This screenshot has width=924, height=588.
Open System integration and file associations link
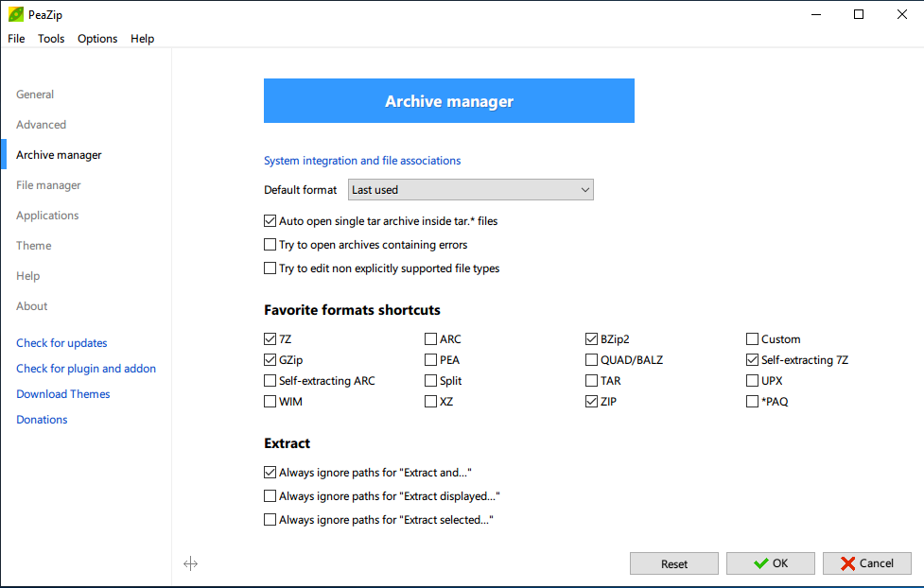click(x=362, y=161)
